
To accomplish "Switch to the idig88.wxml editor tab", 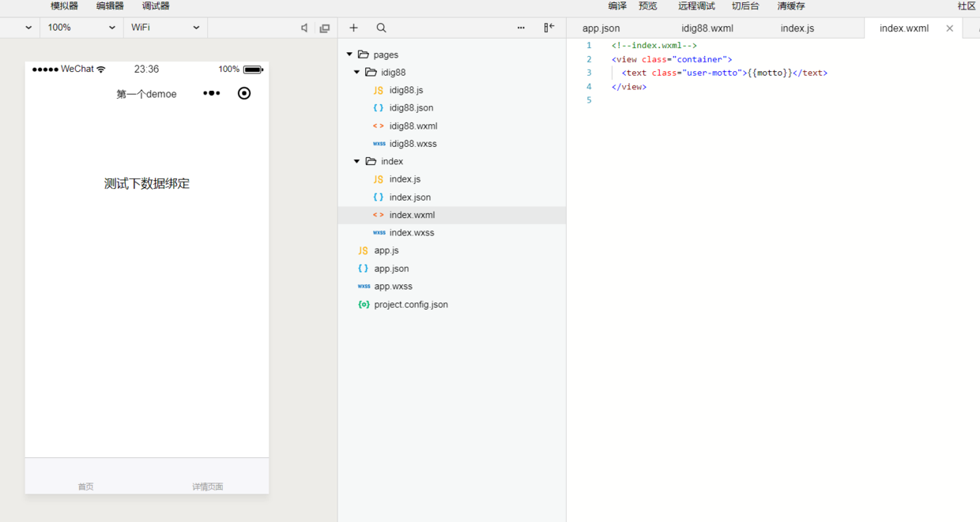I will (x=707, y=28).
